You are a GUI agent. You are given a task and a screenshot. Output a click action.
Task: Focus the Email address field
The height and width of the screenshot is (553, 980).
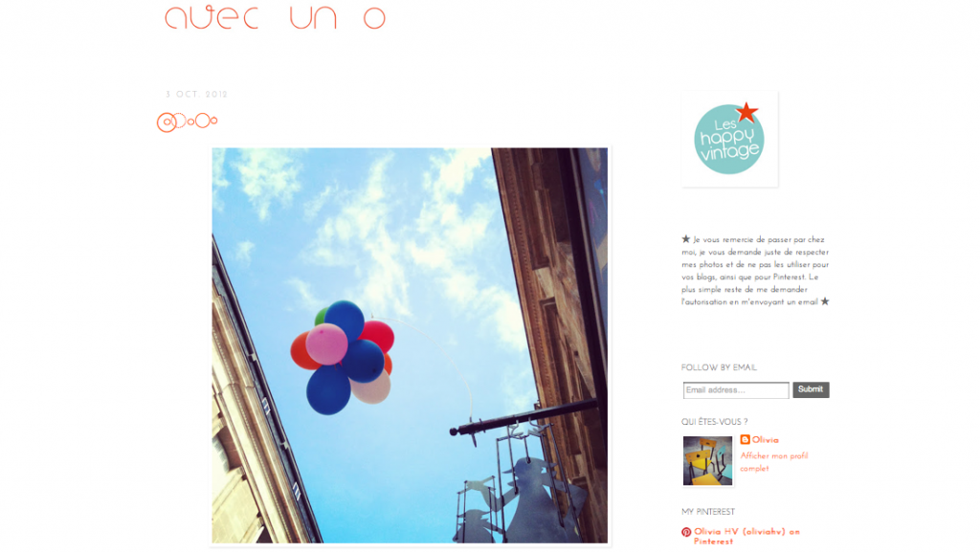coord(736,390)
